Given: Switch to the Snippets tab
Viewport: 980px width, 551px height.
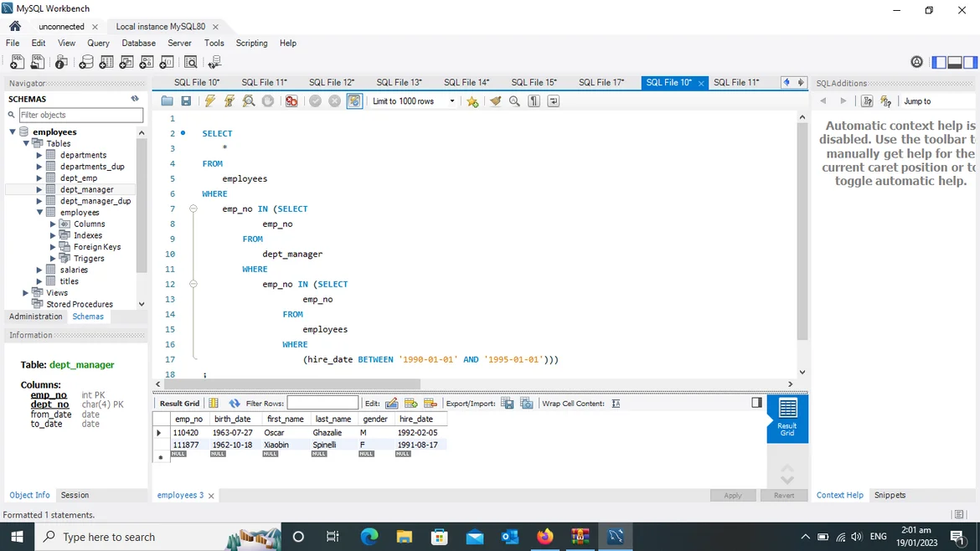Looking at the screenshot, I should coord(890,495).
